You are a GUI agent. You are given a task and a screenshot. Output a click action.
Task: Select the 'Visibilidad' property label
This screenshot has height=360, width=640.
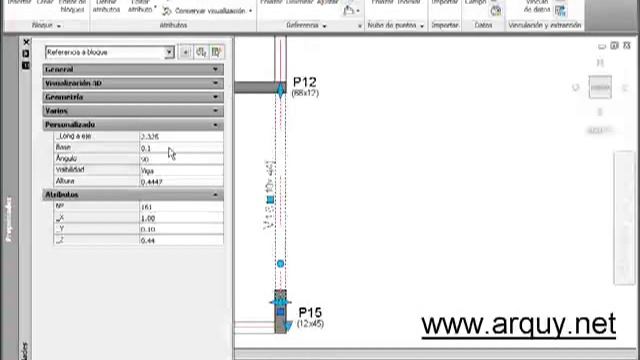click(70, 169)
